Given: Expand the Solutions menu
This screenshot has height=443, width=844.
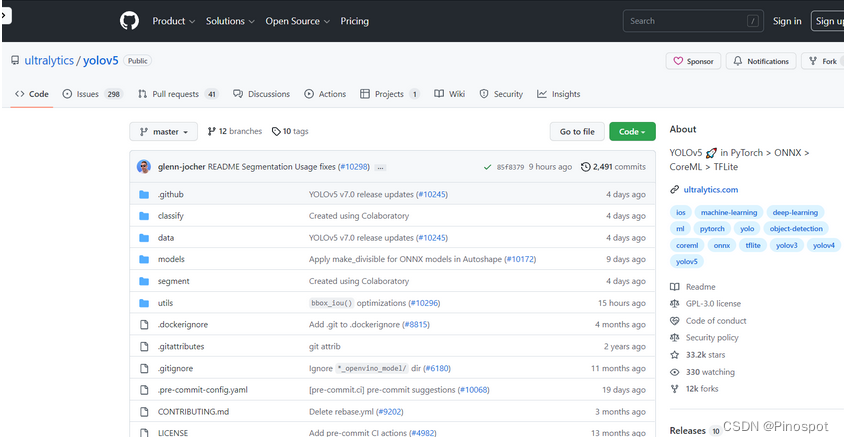Looking at the screenshot, I should pos(230,21).
